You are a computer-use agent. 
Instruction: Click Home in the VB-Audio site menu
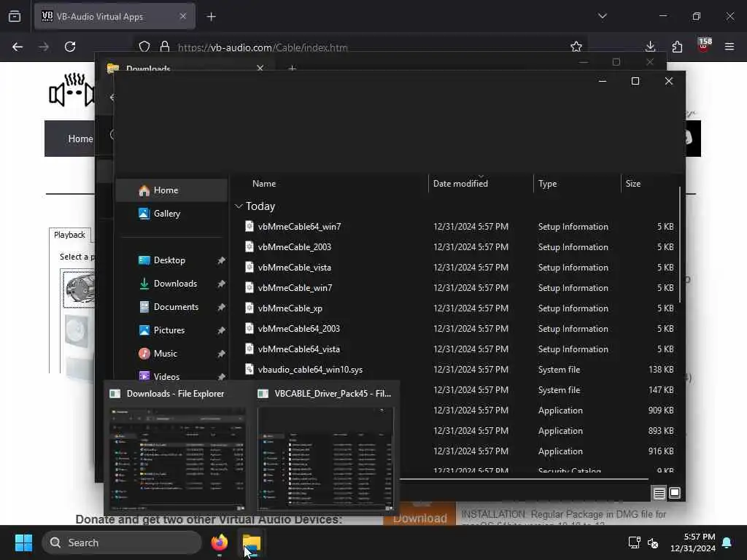(x=80, y=139)
